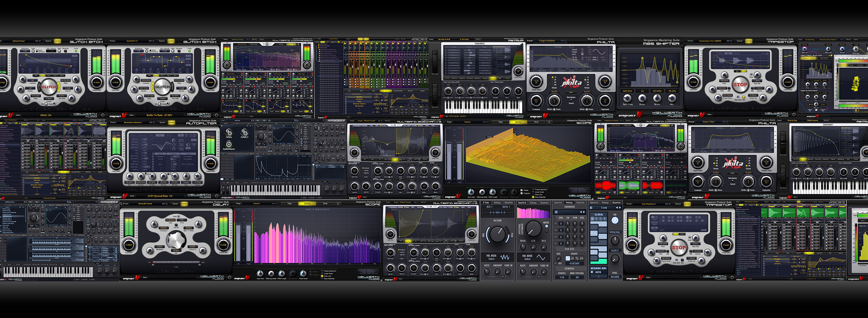The height and width of the screenshot is (318, 868).
Task: Open the settings button in the 3D waterfall Scope
Action: tap(549, 122)
